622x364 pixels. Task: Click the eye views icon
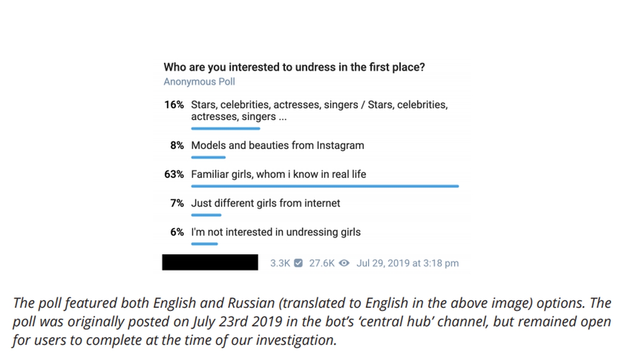pos(344,263)
